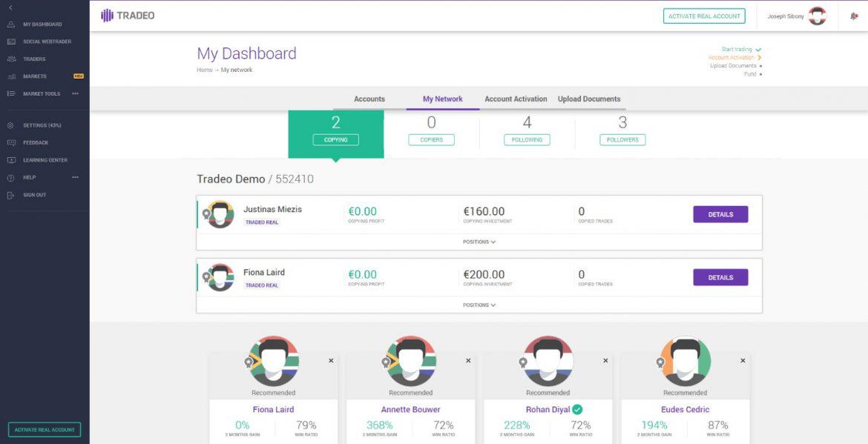Collapse the sidebar with back arrow
Viewport: 868px width, 444px height.
(x=10, y=7)
